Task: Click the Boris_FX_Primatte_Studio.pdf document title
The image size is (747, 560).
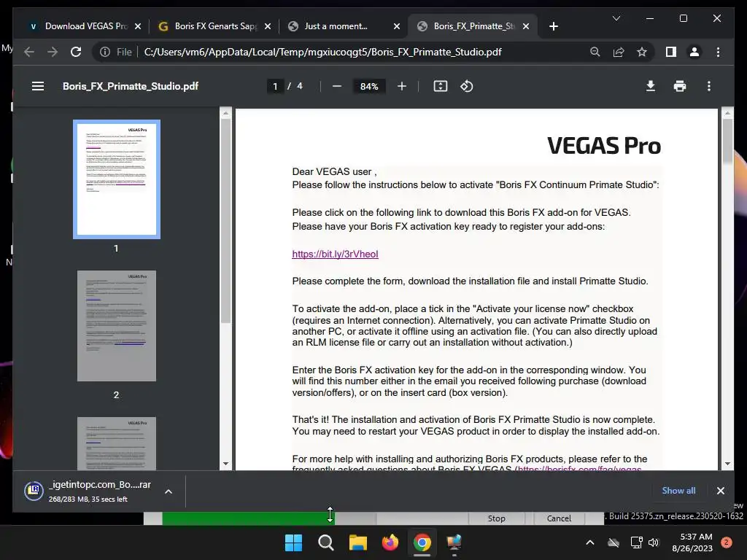Action: click(x=131, y=86)
